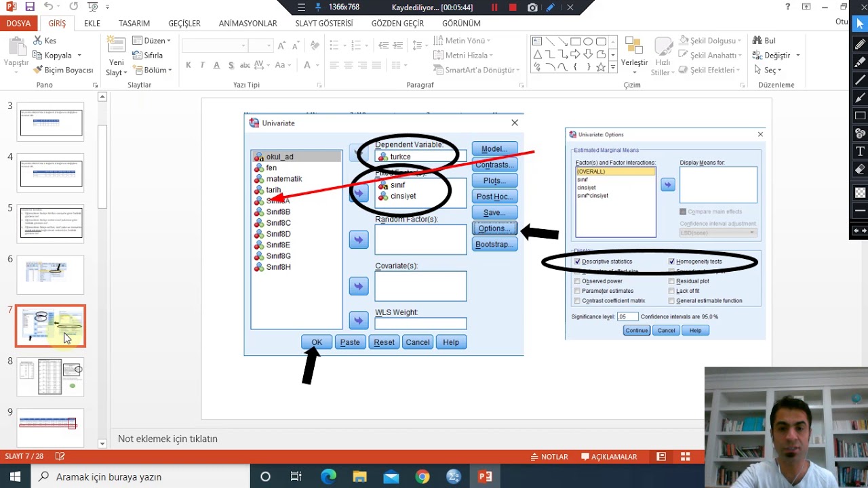This screenshot has width=868, height=488.
Task: Select slide 8 thumbnail in the slide panel
Action: pyautogui.click(x=51, y=377)
